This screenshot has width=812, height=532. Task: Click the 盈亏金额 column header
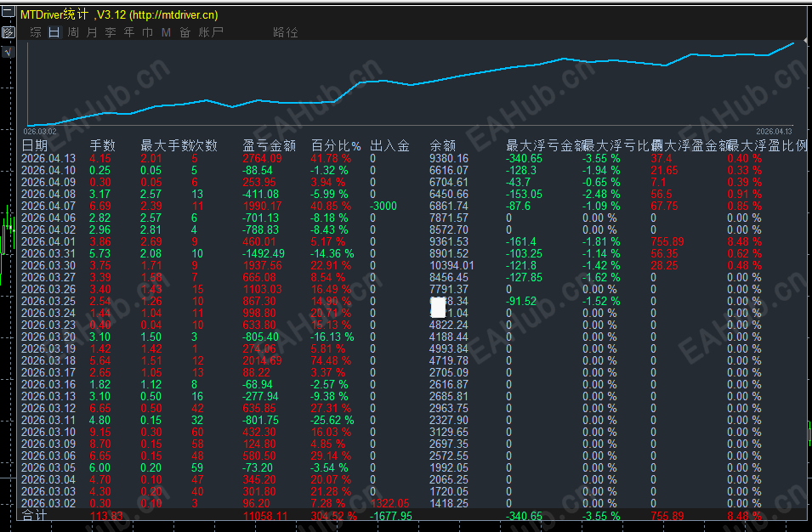270,145
